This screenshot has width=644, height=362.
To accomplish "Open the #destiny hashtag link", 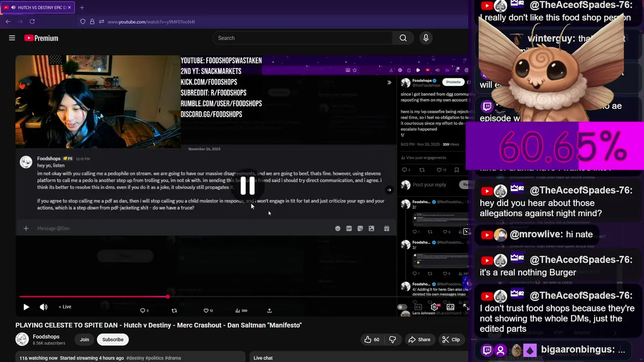I will [x=135, y=358].
